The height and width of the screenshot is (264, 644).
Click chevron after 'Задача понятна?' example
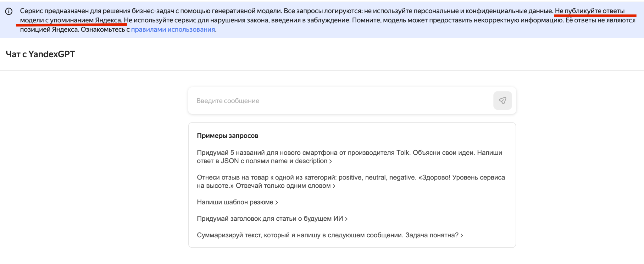tap(462, 235)
